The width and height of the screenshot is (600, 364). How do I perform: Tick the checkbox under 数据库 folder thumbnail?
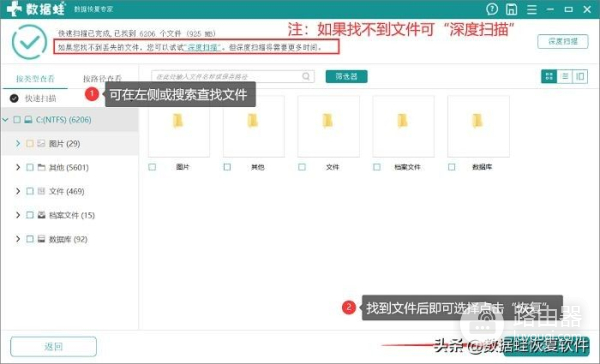tap(452, 167)
